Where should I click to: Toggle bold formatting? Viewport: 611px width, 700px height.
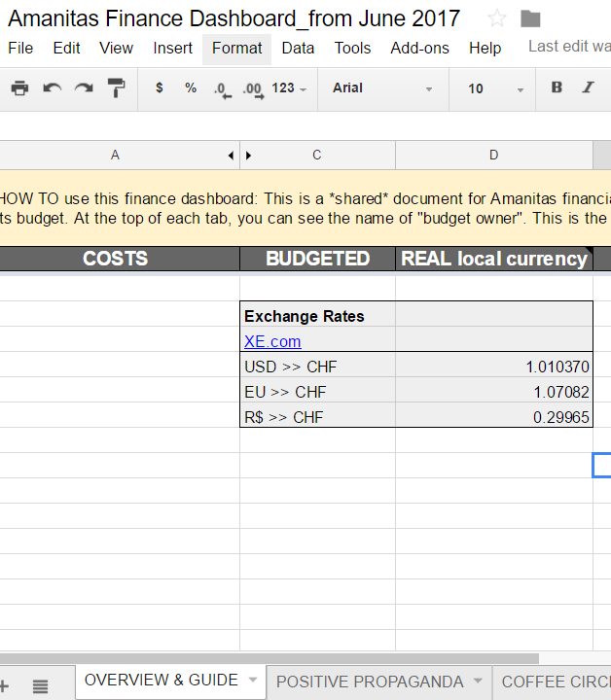point(557,87)
